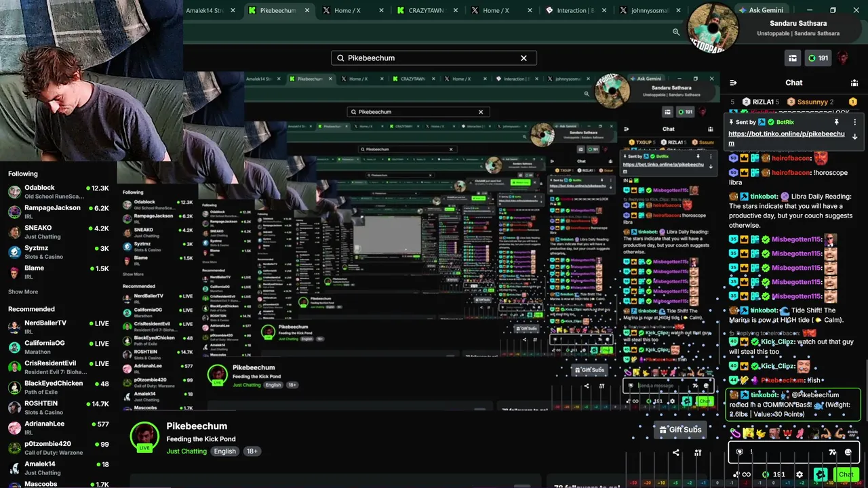This screenshot has height=488, width=868.
Task: Expand Show More under full-size Following list
Action: [23, 292]
